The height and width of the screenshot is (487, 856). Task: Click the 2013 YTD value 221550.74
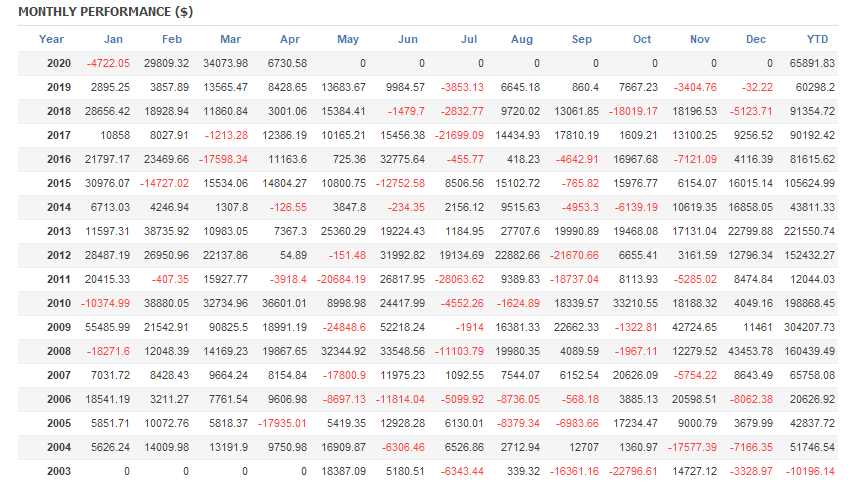point(810,231)
